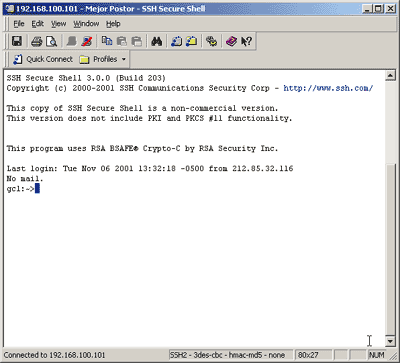This screenshot has height=363, width=400.
Task: Click the 'Last login: Tue Nov 06 2001' line
Action: pyautogui.click(x=150, y=169)
